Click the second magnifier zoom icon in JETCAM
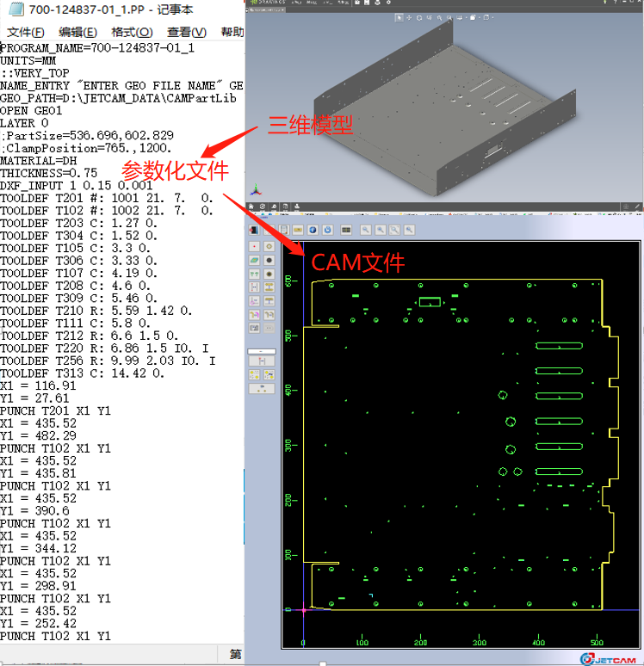Screen dimensions: 644x666 (x=381, y=230)
